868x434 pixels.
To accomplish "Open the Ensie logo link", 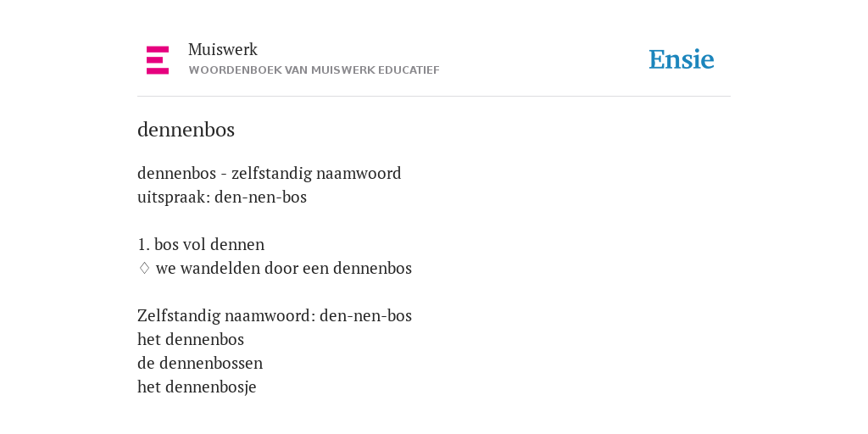I will click(682, 59).
